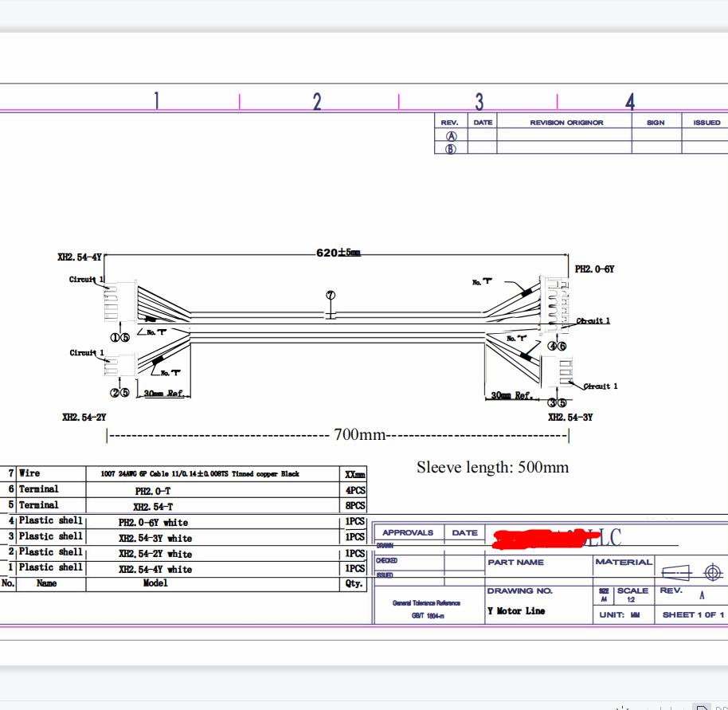Image resolution: width=728 pixels, height=710 pixels.
Task: Click the APPROVALS header in title block
Action: pyautogui.click(x=408, y=532)
